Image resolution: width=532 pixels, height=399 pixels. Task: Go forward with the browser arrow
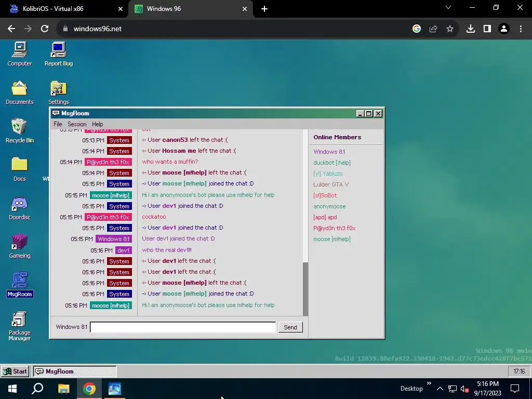[x=28, y=29]
